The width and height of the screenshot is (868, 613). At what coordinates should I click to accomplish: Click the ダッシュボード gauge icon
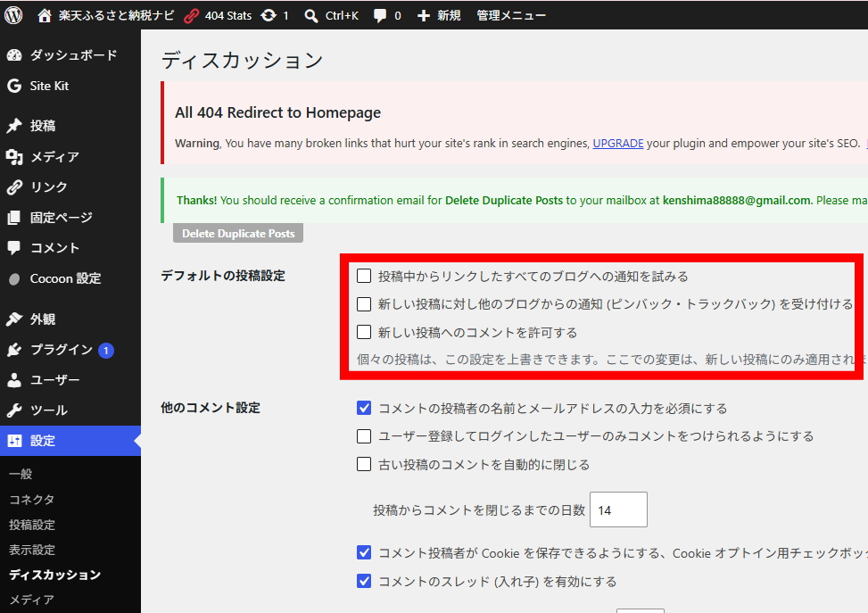point(14,54)
